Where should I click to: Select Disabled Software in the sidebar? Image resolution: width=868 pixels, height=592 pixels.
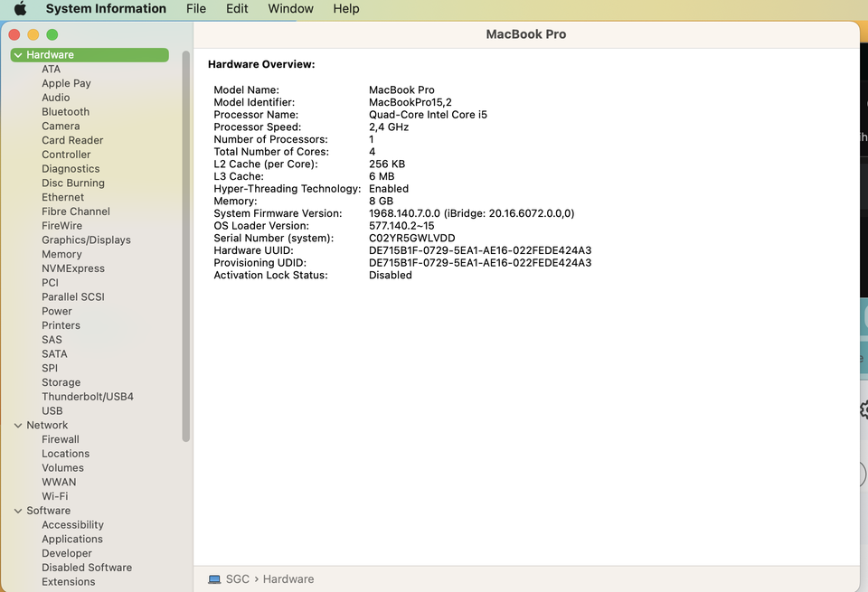(87, 568)
